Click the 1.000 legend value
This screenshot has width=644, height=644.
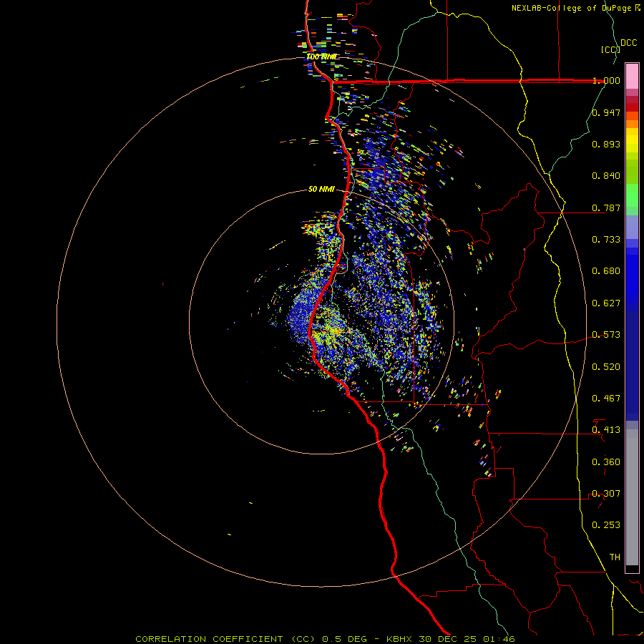pos(606,80)
